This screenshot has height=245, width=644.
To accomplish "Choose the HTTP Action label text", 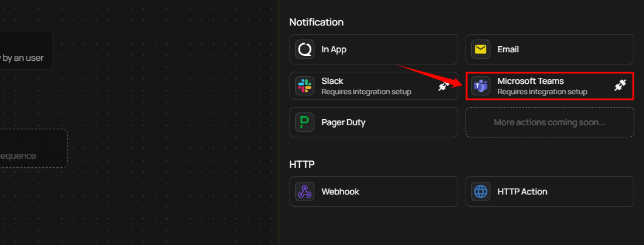I will [x=522, y=192].
